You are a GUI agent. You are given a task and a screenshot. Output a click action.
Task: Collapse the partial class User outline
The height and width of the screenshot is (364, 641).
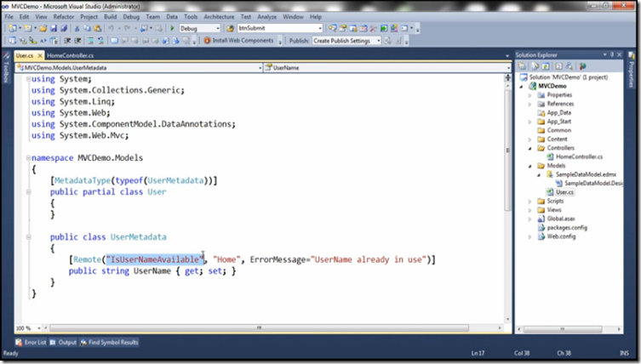[x=28, y=191]
